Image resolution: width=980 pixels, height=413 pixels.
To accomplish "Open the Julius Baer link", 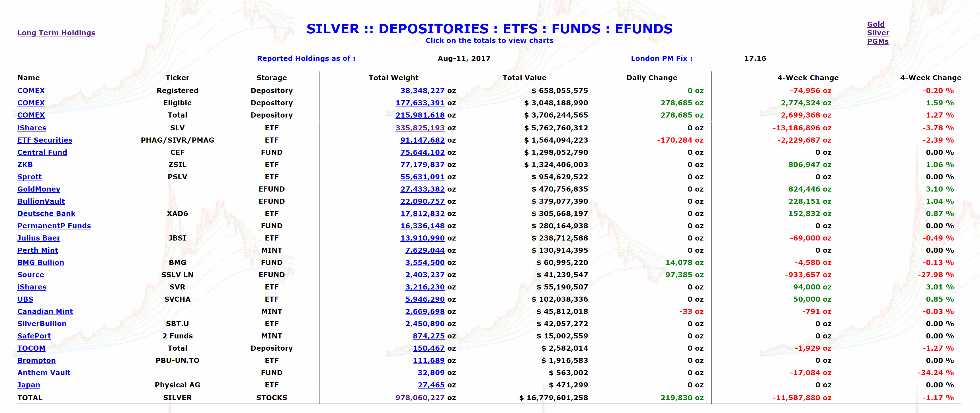I will [39, 238].
